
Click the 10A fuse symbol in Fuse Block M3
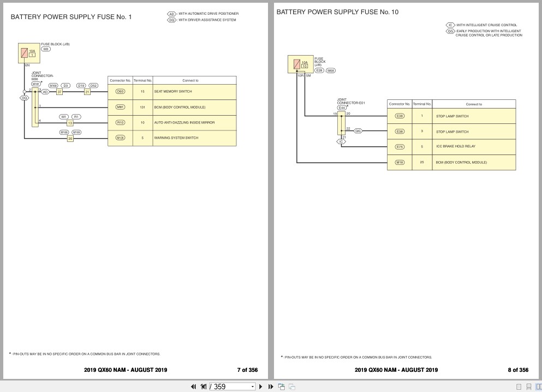tap(24, 53)
